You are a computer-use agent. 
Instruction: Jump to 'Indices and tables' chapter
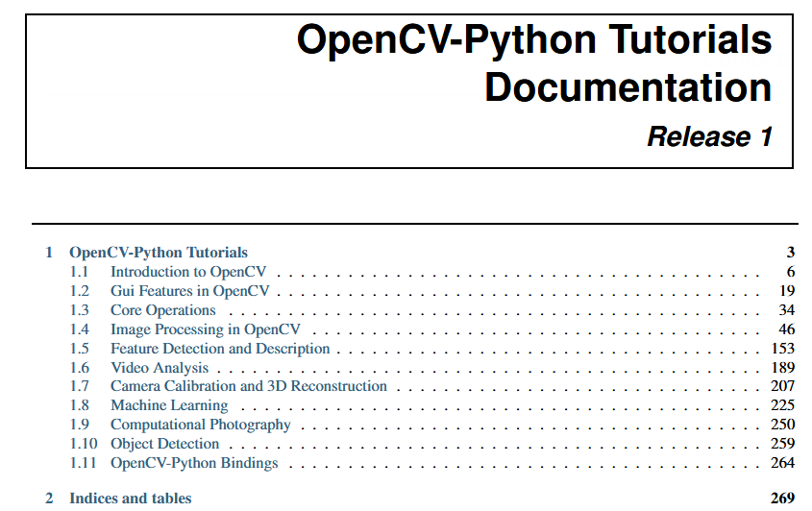pyautogui.click(x=130, y=498)
